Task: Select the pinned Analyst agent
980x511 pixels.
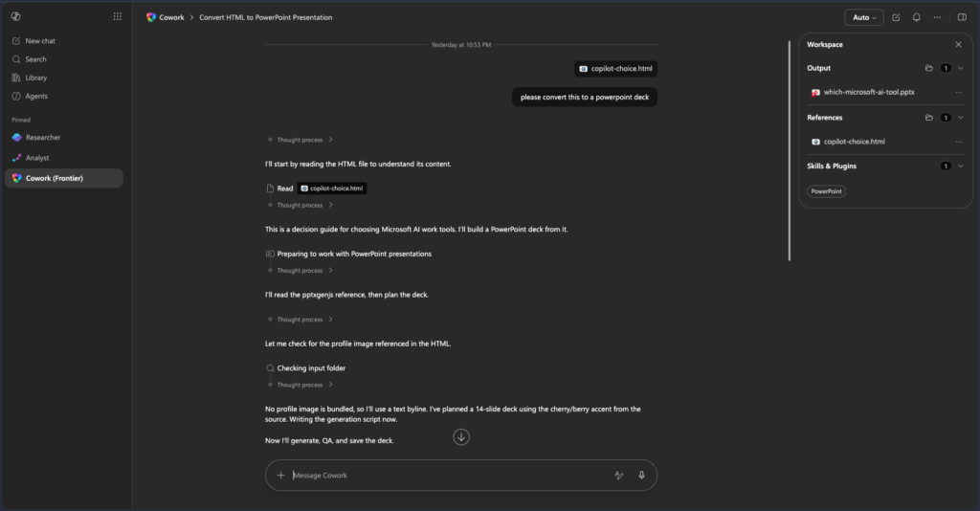Action: (x=64, y=158)
